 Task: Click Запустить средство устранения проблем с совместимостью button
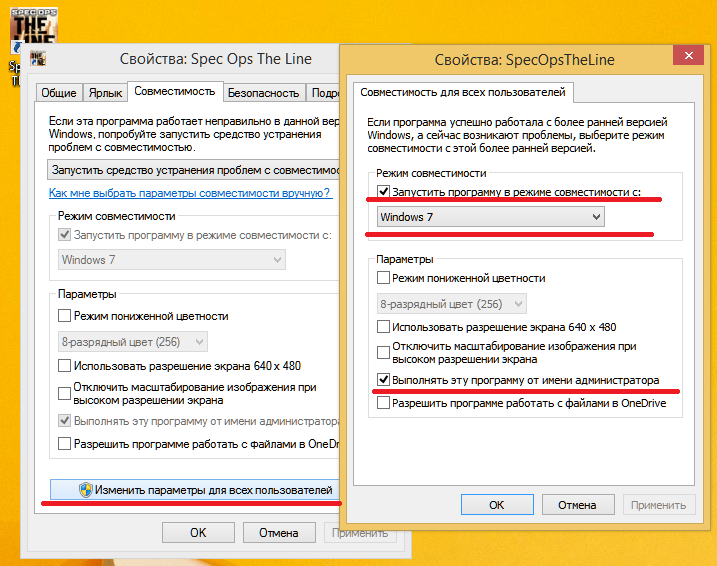pyautogui.click(x=195, y=171)
